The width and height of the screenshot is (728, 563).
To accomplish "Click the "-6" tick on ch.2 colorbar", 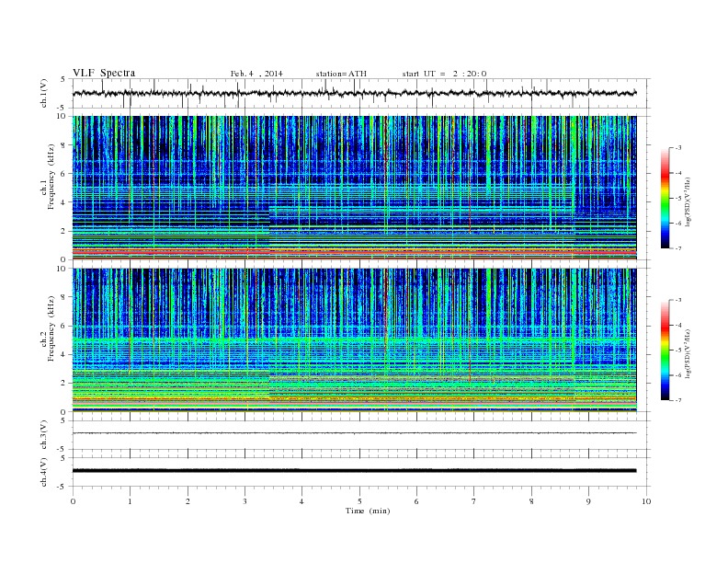I will pos(677,375).
